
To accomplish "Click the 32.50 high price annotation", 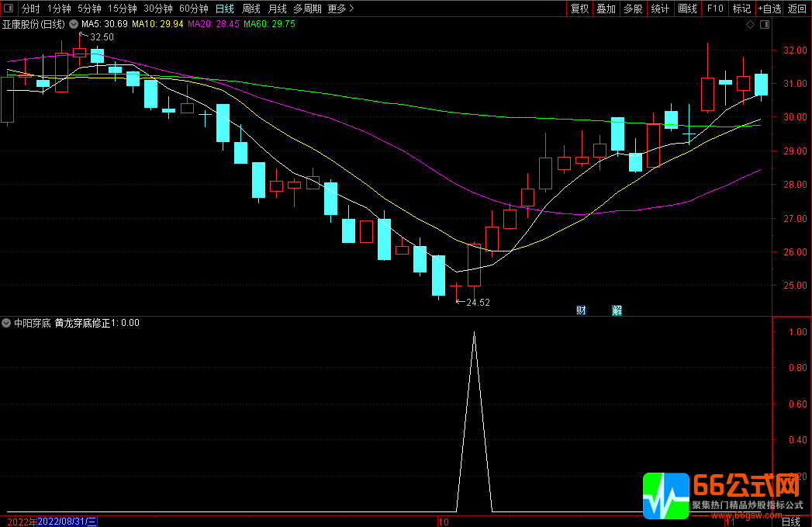I will (x=102, y=37).
